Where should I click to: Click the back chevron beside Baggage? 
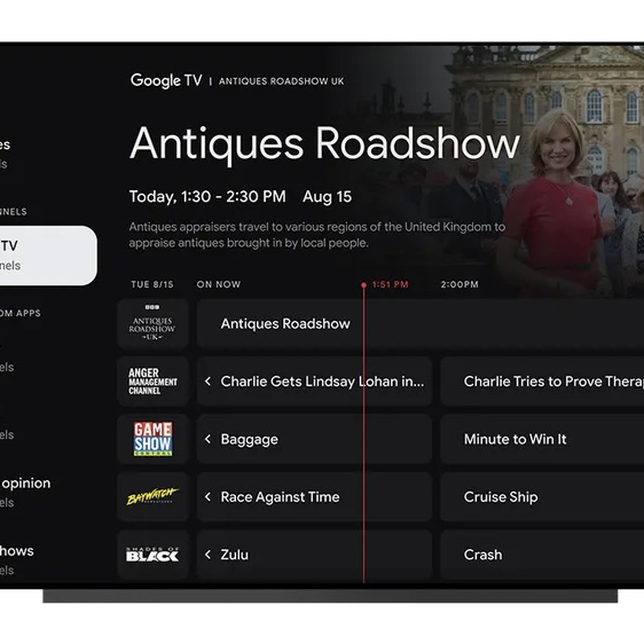click(x=208, y=439)
